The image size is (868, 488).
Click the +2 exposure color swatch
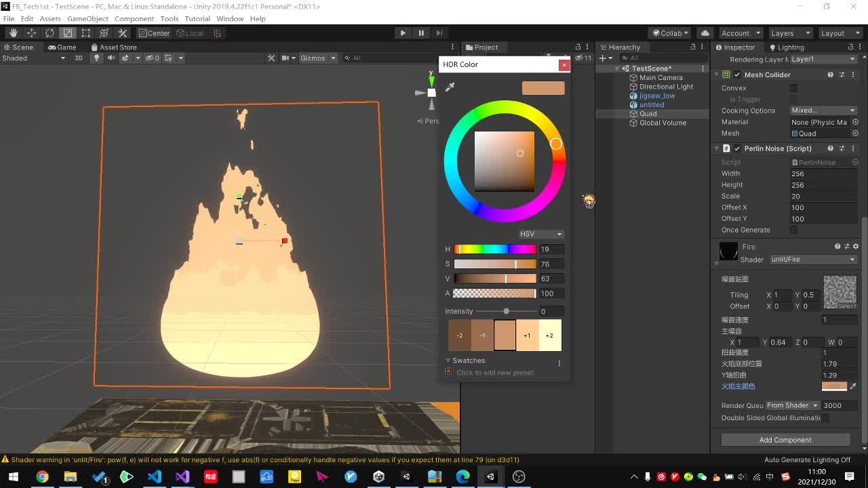[x=549, y=335]
